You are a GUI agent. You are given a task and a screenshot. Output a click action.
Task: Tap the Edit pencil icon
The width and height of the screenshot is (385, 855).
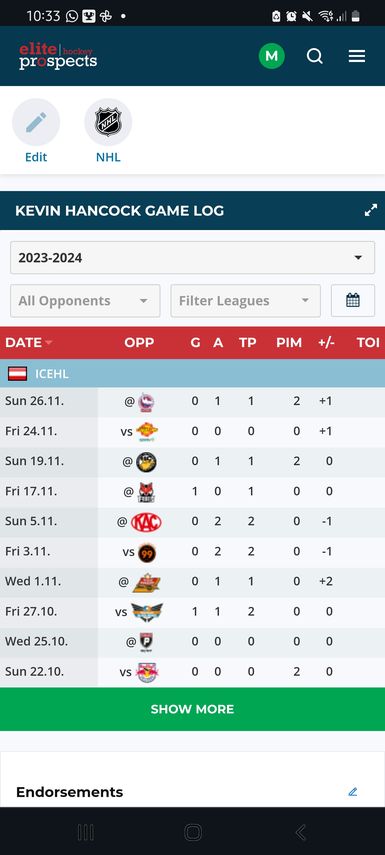pos(36,122)
